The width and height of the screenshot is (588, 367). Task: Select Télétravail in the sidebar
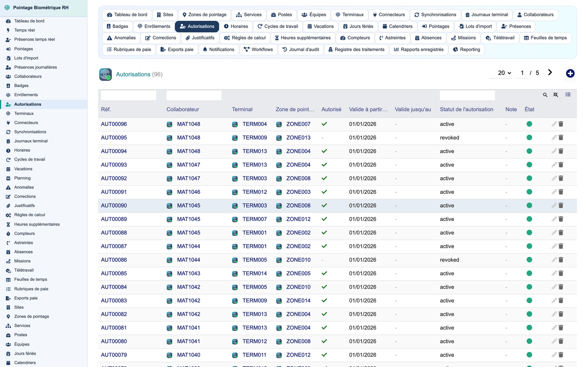pos(24,270)
